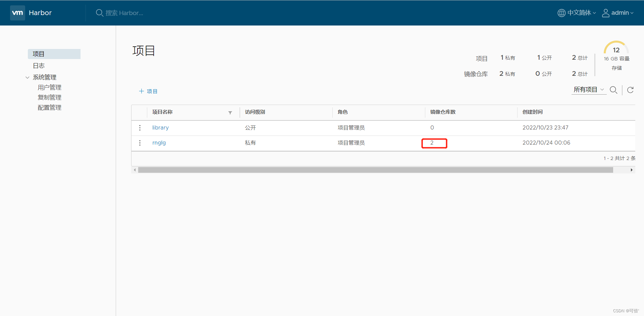Open action menu for rnglg row
Viewport: 644px width, 316px height.
click(x=140, y=143)
